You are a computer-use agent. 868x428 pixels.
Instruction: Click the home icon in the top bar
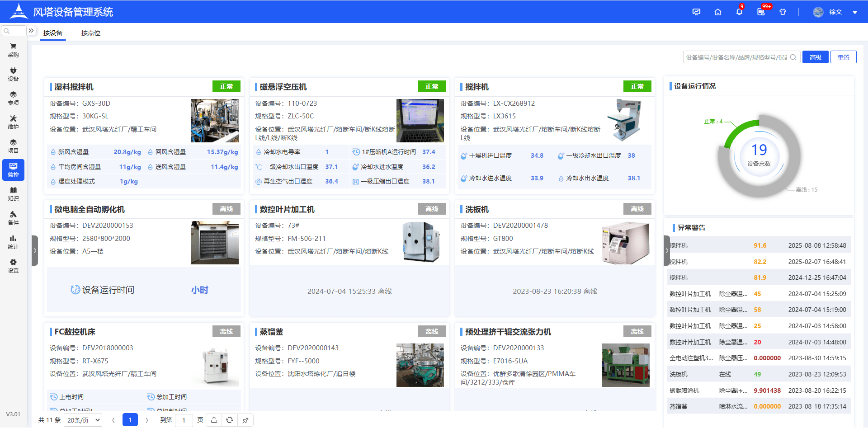point(717,12)
